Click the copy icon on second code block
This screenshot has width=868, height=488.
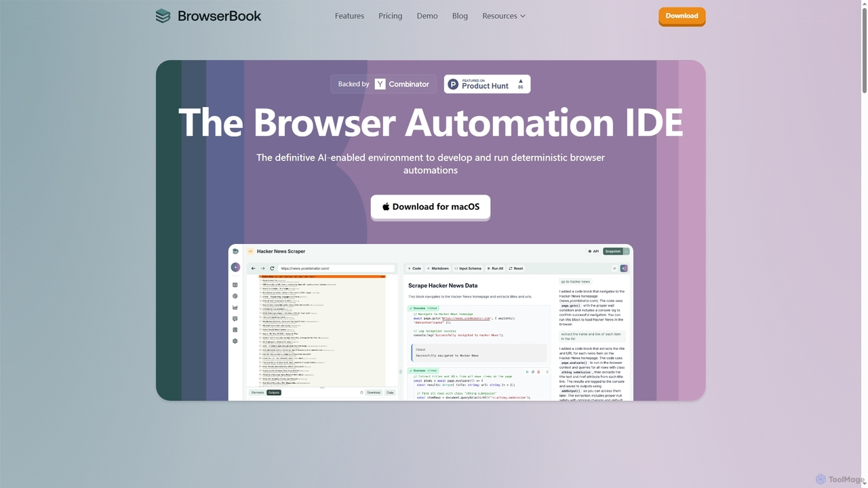[x=533, y=372]
